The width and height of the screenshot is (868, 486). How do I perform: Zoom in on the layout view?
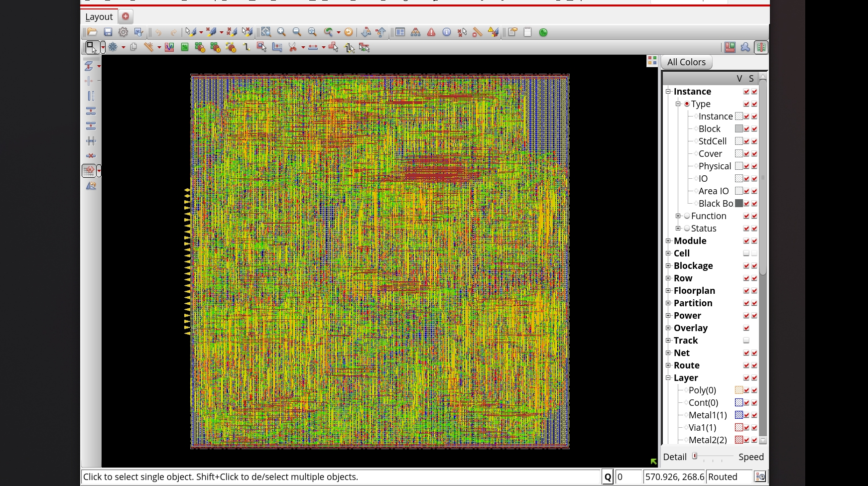pos(281,32)
